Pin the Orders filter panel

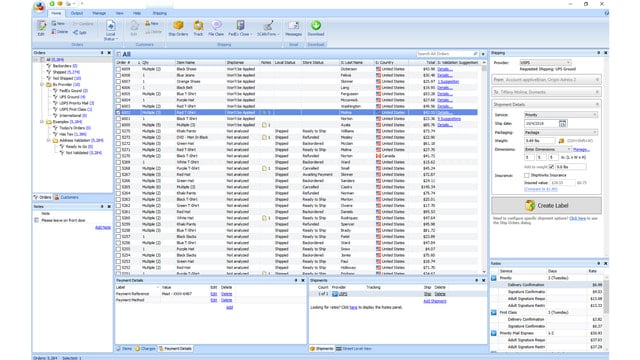pyautogui.click(x=102, y=53)
